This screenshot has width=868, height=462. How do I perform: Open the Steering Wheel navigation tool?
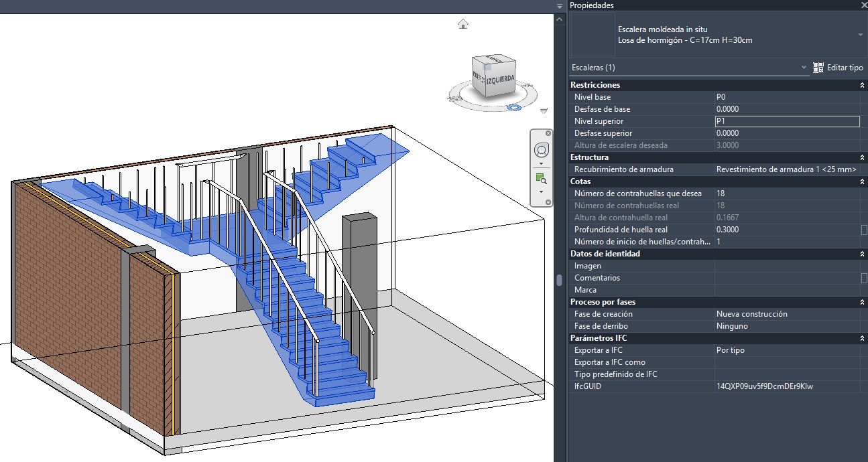coord(542,149)
